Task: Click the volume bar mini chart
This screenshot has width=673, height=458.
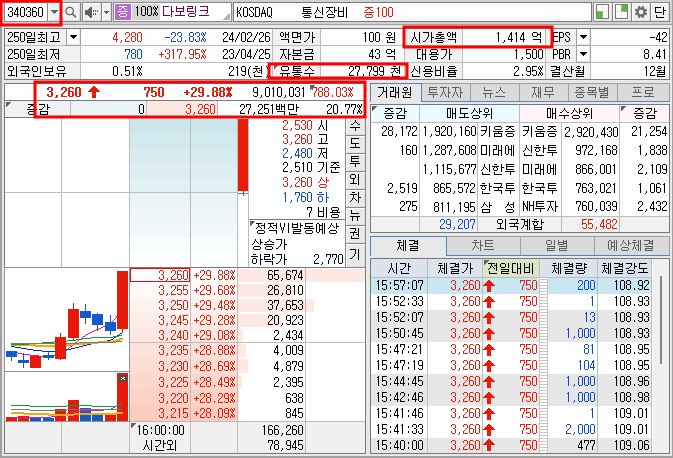Action: 67,397
